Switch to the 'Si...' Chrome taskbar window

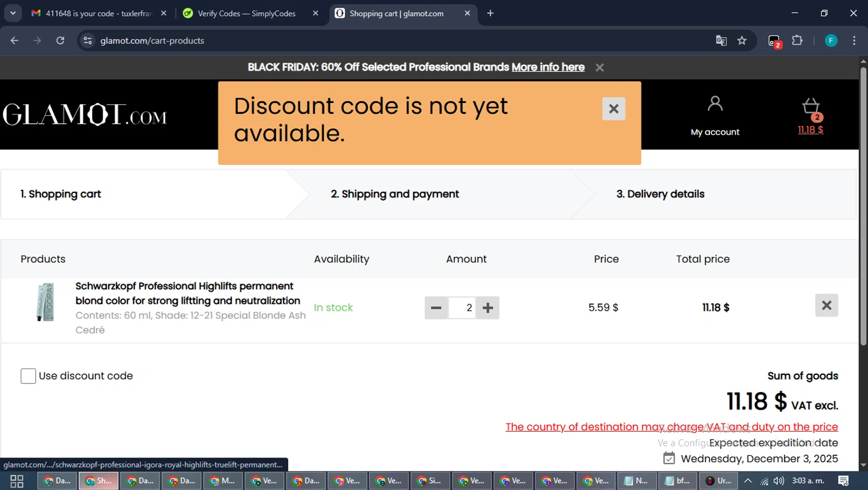point(430,481)
